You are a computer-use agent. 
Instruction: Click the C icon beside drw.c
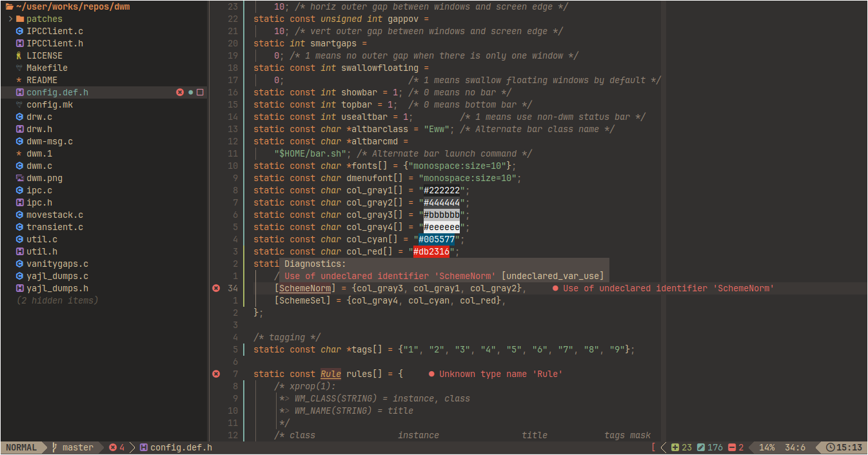[20, 117]
